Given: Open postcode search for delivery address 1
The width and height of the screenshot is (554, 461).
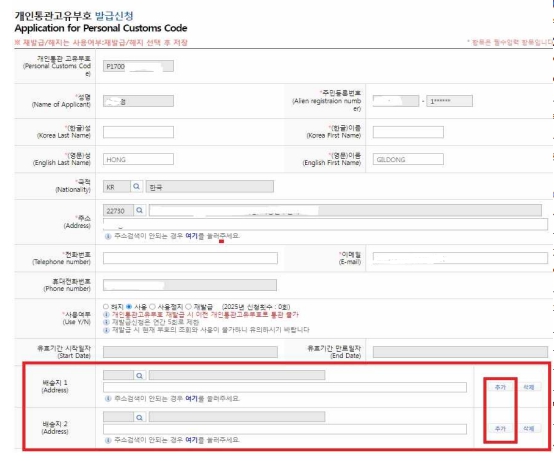Looking at the screenshot, I should point(140,375).
